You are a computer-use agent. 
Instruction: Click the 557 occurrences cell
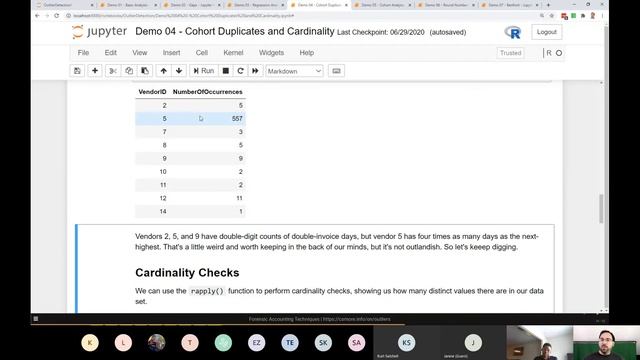237,118
